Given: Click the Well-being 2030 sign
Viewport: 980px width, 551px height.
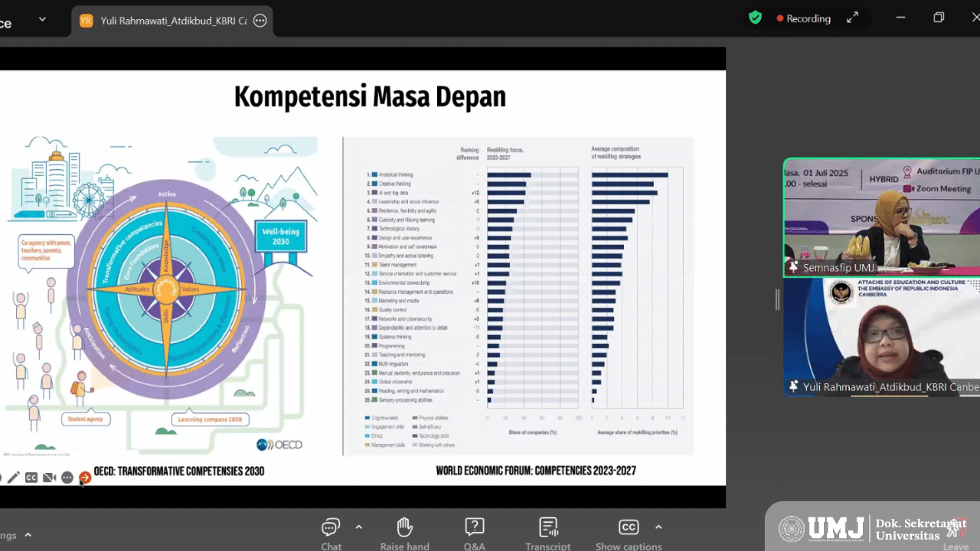Looking at the screenshot, I should [281, 236].
